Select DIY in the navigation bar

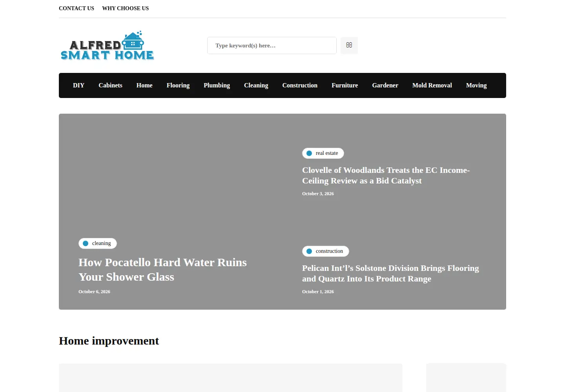pos(78,85)
